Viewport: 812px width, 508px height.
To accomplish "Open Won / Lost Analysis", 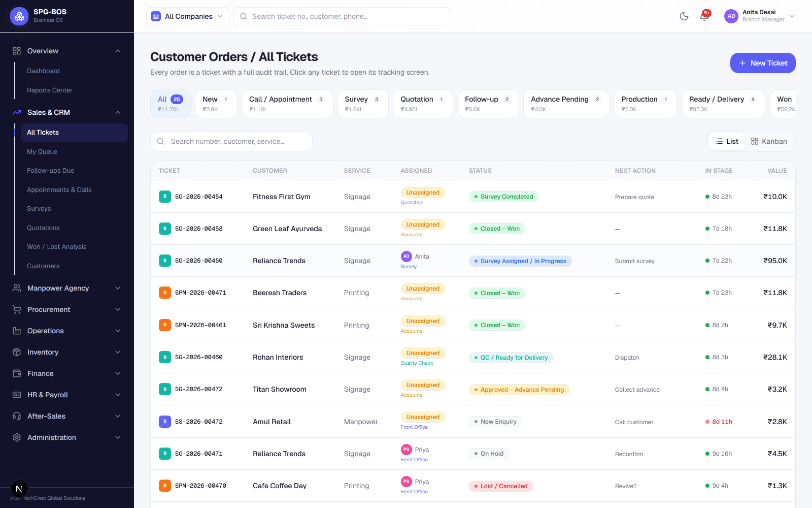I will pos(57,247).
